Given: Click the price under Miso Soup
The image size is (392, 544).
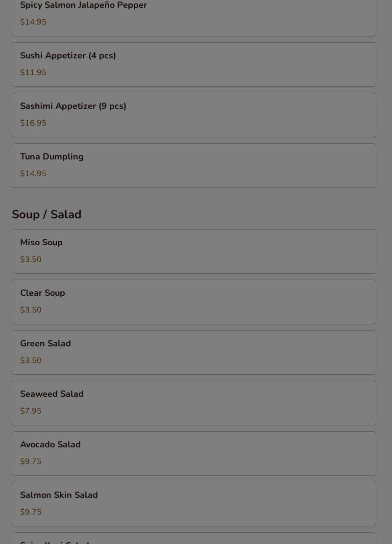Looking at the screenshot, I should pos(31,259).
